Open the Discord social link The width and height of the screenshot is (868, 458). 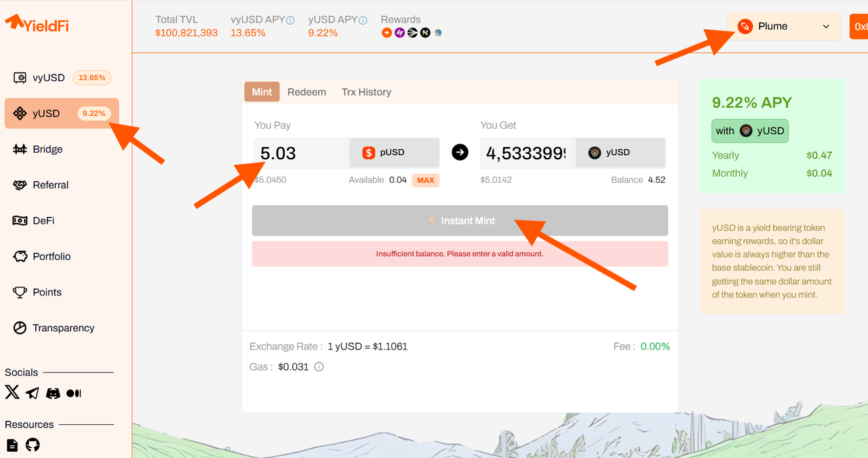(53, 393)
